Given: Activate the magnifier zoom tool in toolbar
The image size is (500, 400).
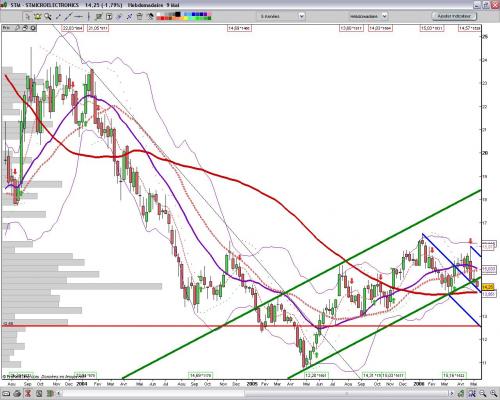Looking at the screenshot, I should pyautogui.click(x=48, y=16).
